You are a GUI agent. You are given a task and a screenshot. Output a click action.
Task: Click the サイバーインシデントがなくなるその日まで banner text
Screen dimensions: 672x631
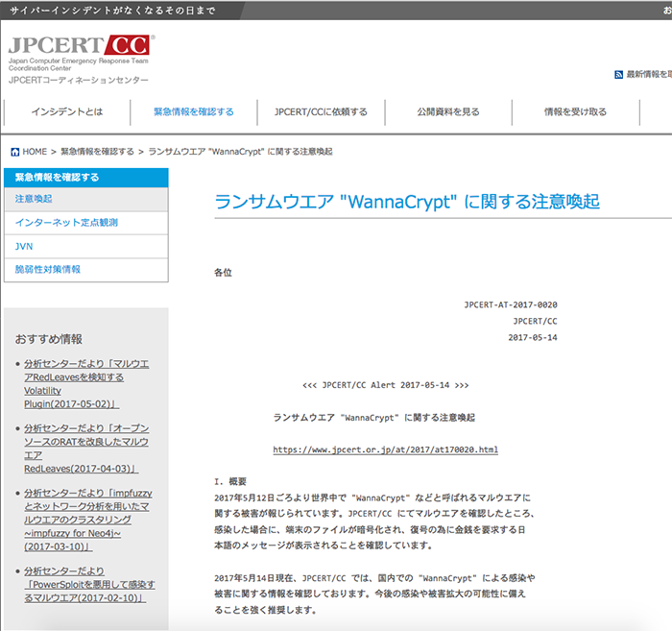pyautogui.click(x=112, y=11)
